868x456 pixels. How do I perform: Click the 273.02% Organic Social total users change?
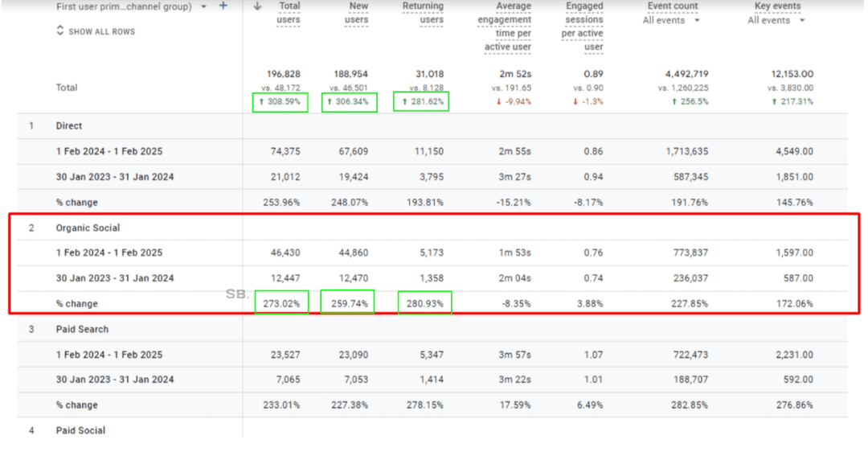click(x=281, y=304)
